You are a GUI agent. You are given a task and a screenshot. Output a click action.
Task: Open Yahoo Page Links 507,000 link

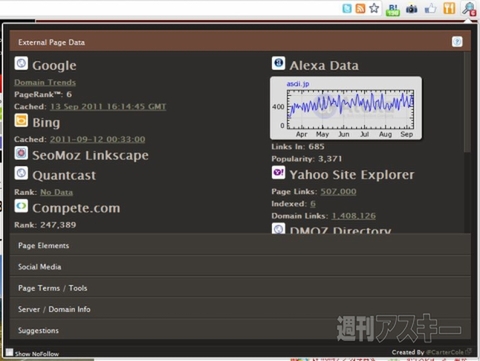pos(338,192)
